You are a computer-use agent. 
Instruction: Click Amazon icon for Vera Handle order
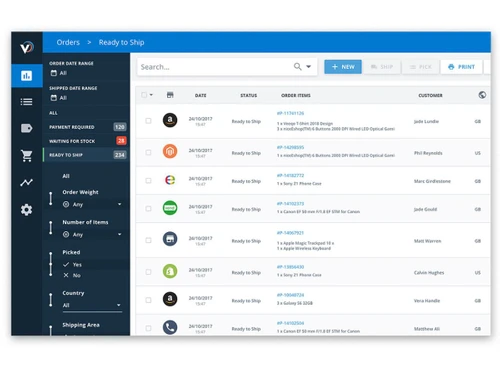170,299
